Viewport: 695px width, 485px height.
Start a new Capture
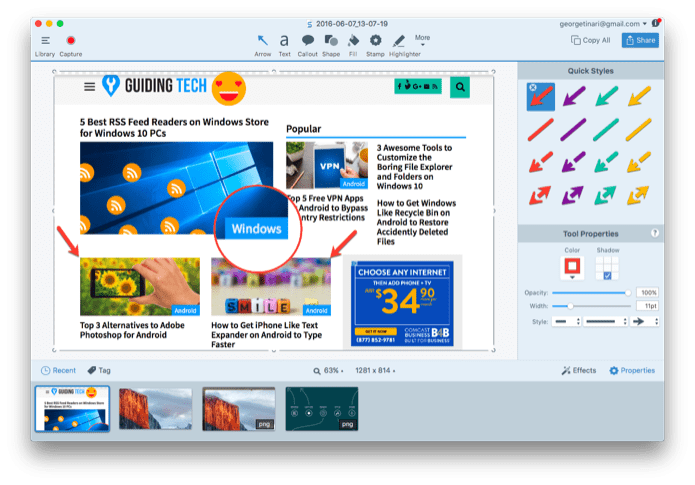(x=70, y=46)
